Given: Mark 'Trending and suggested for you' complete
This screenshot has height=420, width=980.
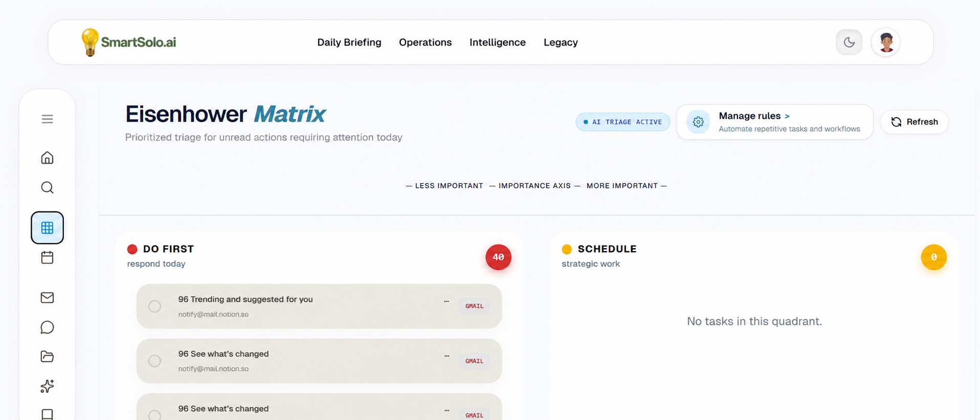Looking at the screenshot, I should pyautogui.click(x=154, y=306).
